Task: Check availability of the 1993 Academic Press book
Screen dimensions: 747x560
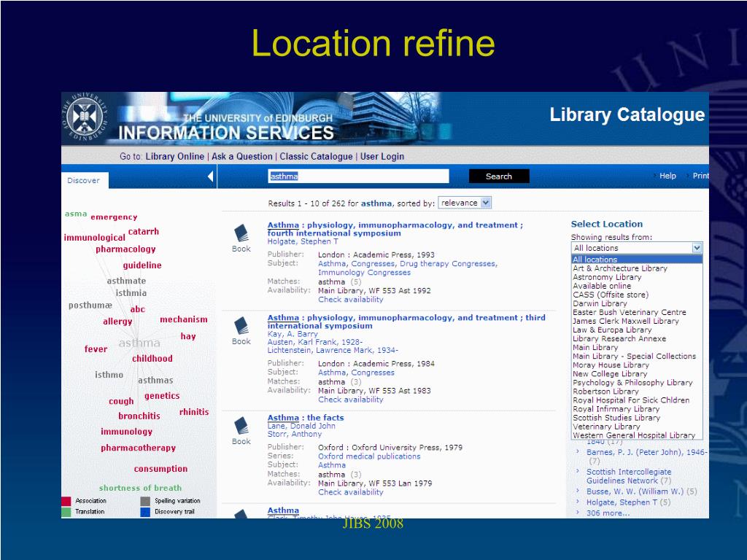Action: point(351,300)
